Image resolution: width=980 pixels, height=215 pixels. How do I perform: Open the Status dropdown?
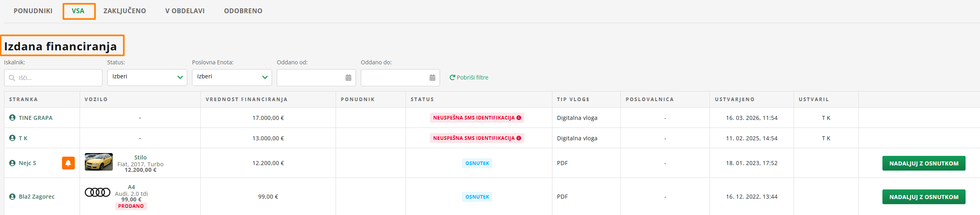pos(147,77)
